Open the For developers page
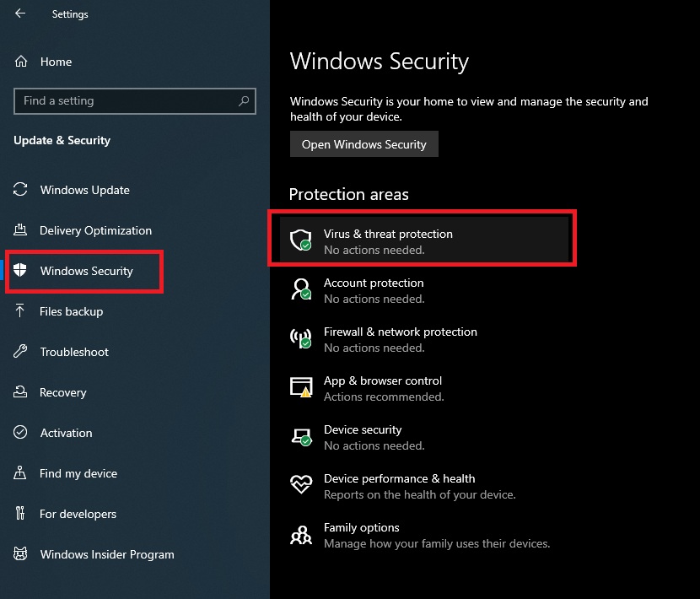700x599 pixels. click(x=78, y=514)
